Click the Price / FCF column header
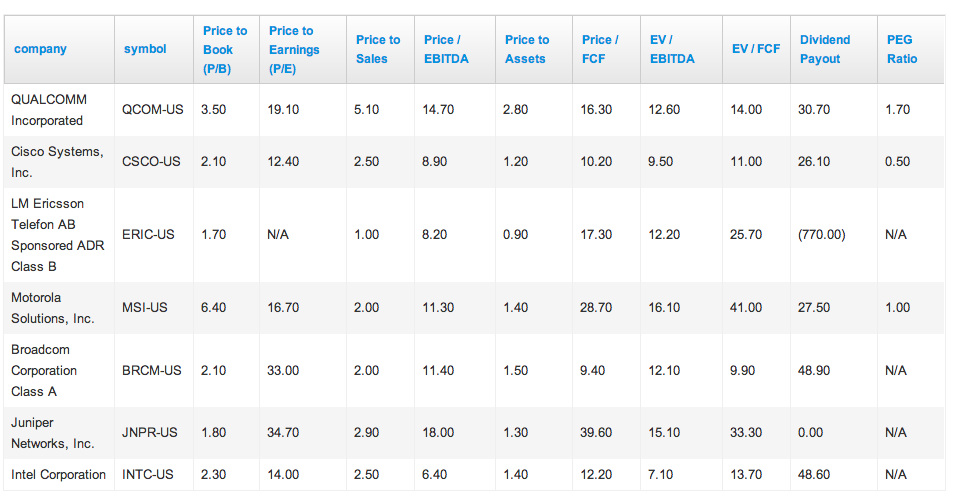 coord(600,49)
